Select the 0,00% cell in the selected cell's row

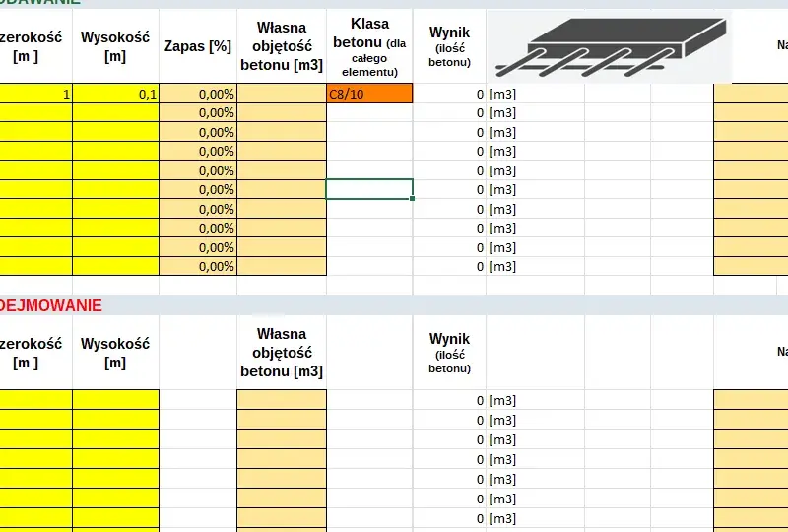(x=198, y=189)
